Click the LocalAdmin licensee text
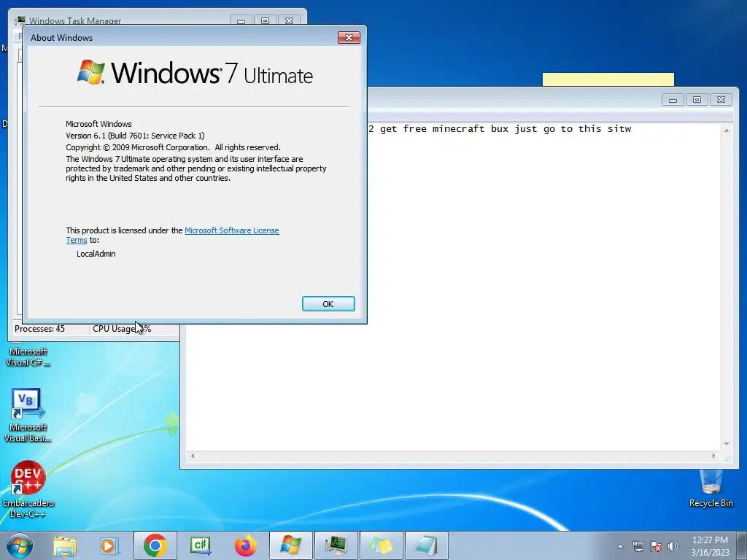 point(96,254)
